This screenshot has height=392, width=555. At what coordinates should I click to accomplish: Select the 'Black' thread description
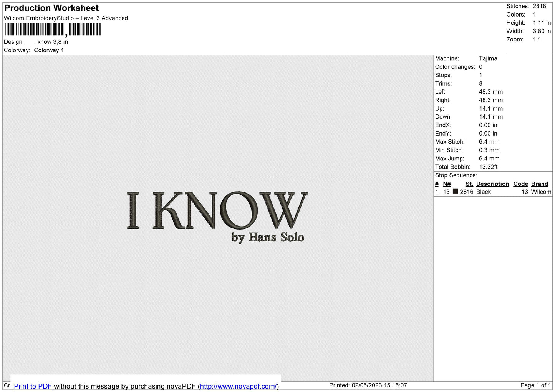click(484, 192)
